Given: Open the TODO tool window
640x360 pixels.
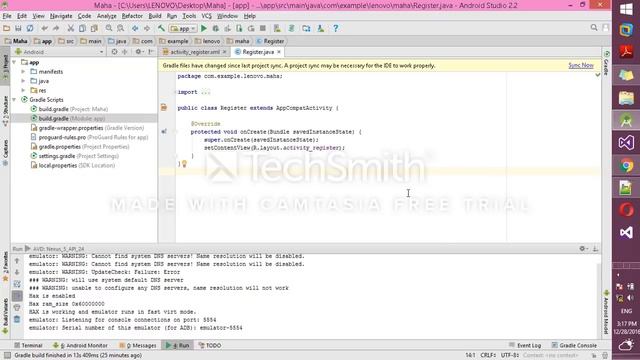Looking at the screenshot, I should pos(210,345).
